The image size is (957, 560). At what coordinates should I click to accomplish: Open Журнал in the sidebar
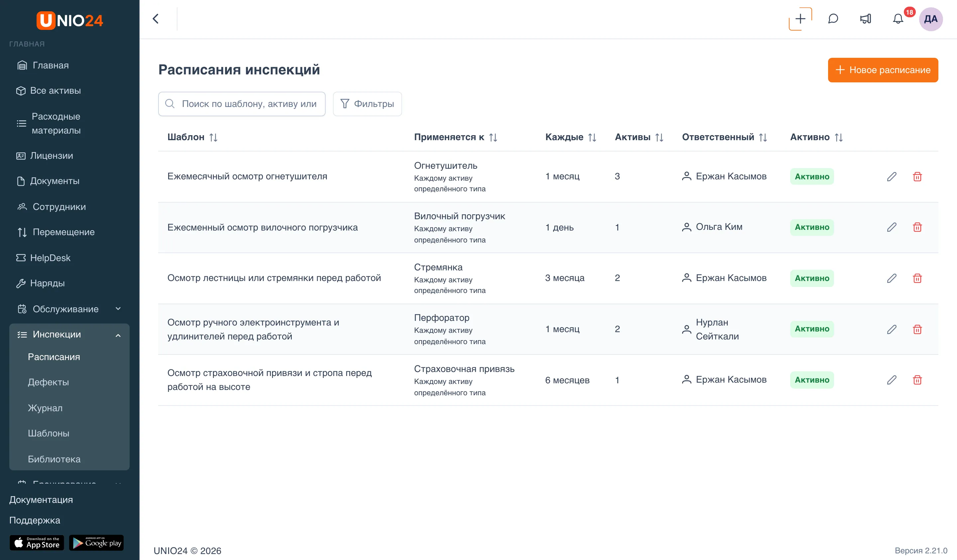(45, 408)
